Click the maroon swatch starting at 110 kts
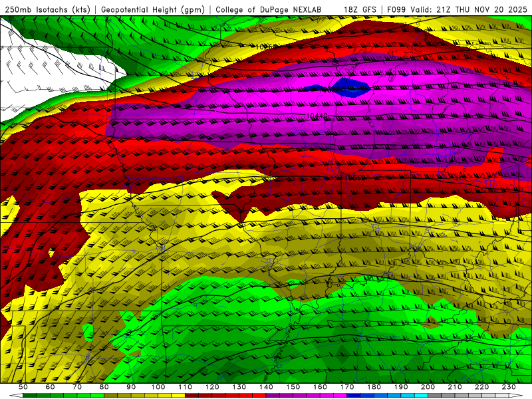 192,396
